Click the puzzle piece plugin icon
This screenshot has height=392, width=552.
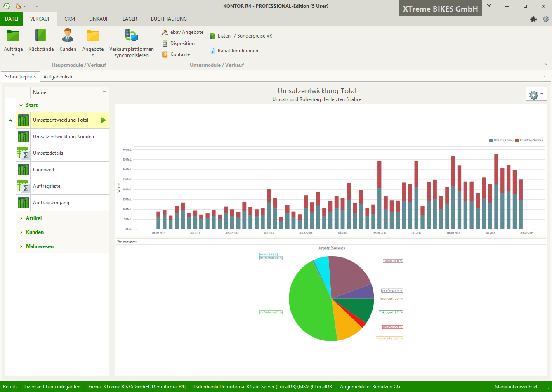(x=533, y=19)
